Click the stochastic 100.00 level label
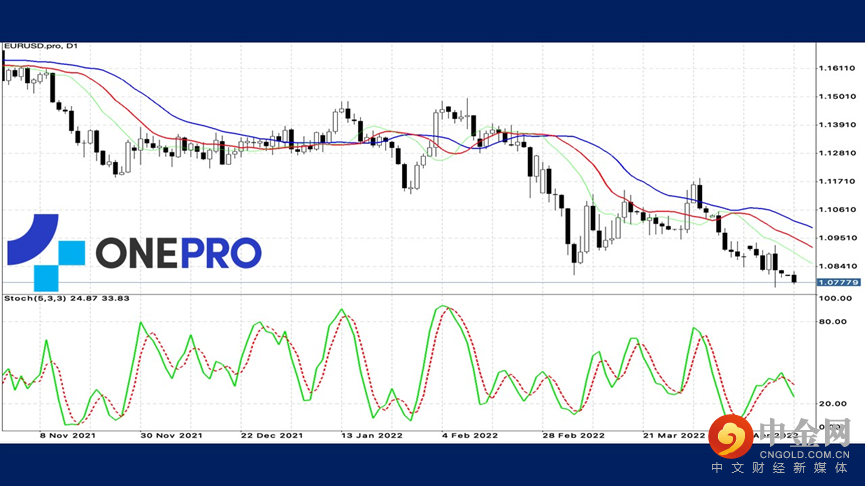Image resolution: width=865 pixels, height=486 pixels. 835,298
